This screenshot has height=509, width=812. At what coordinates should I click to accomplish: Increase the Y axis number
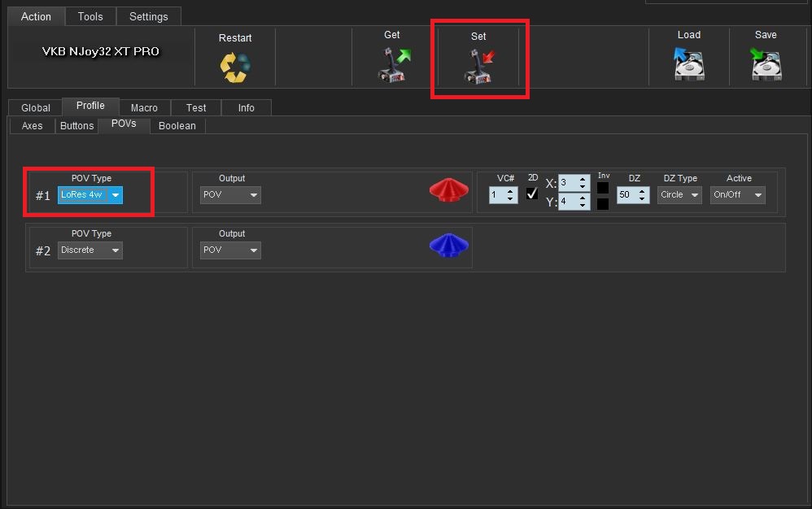583,198
